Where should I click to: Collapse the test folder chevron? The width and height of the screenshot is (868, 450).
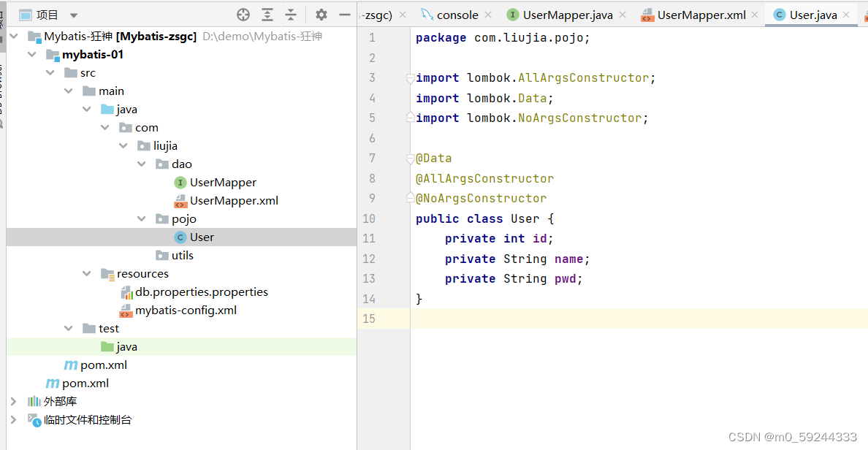(69, 329)
